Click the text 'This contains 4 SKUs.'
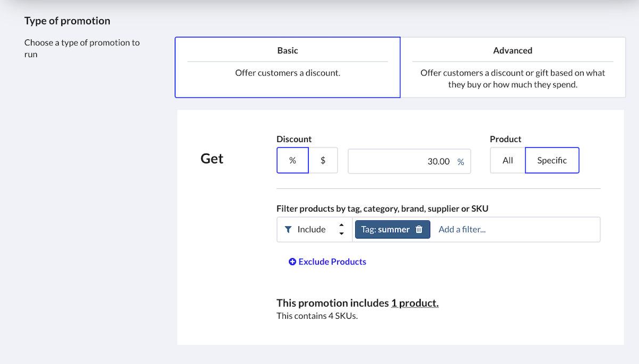The image size is (639, 364). (x=317, y=316)
